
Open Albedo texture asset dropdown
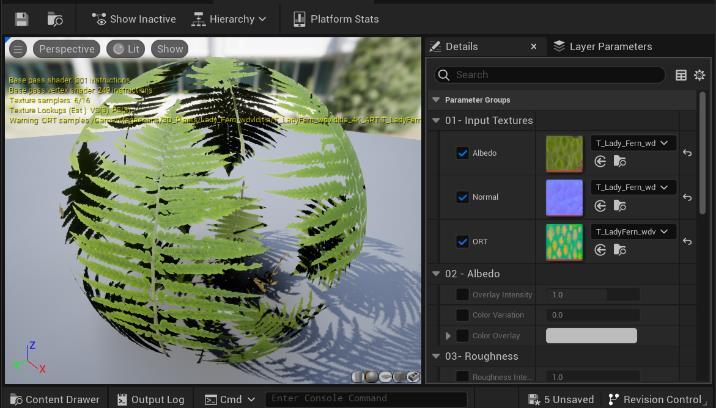(633, 143)
